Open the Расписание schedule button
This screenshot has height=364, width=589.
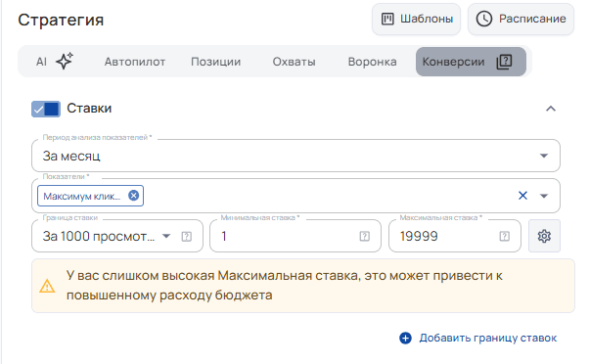[x=521, y=19]
